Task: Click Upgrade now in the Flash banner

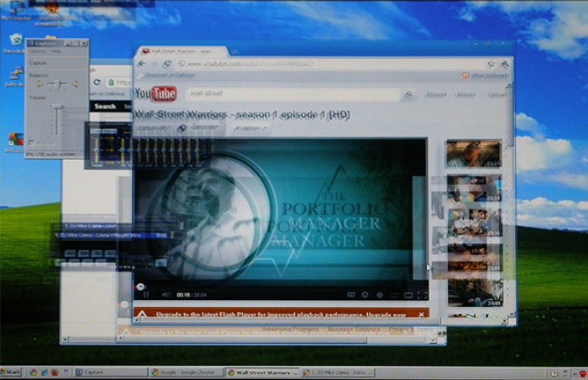Action: click(386, 314)
